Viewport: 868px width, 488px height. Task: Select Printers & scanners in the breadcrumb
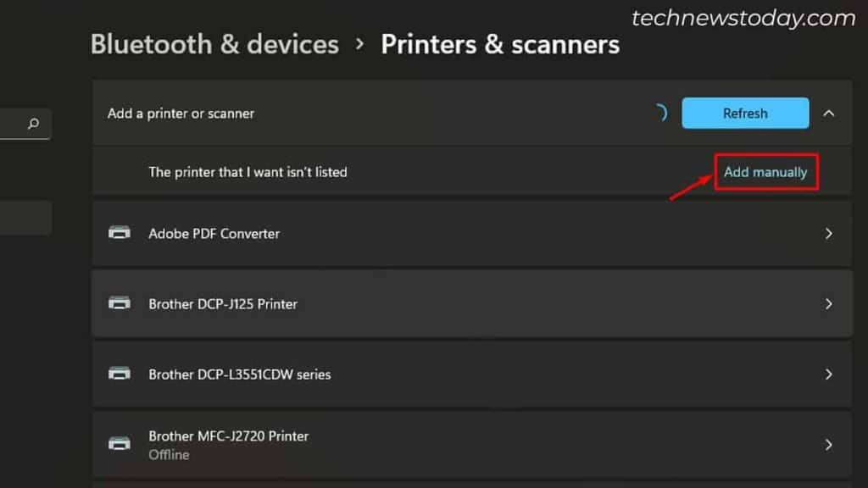click(x=500, y=44)
